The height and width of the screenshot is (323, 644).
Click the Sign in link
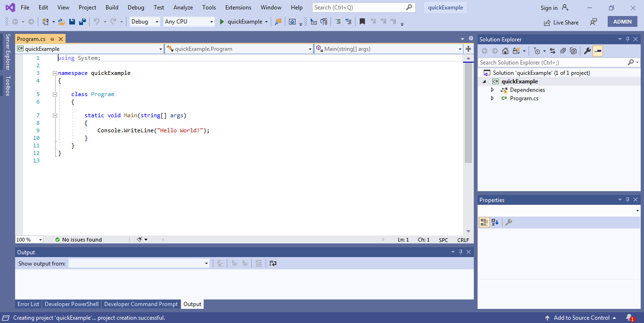point(549,8)
